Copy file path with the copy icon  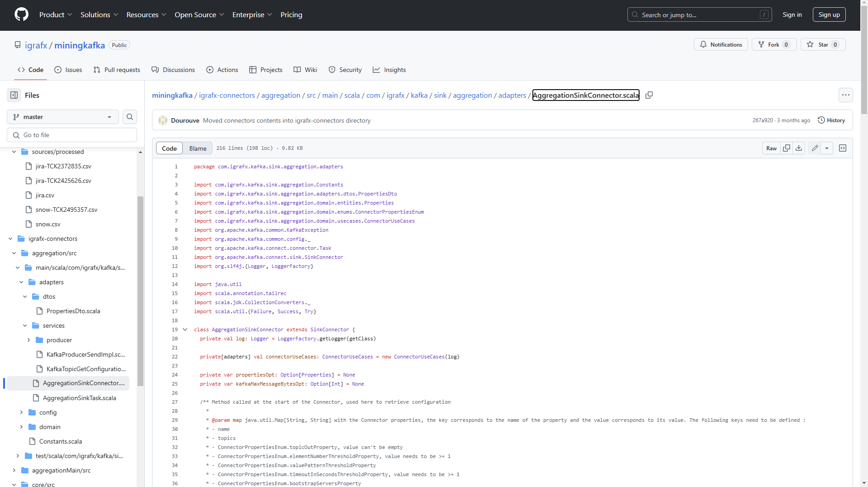pyautogui.click(x=649, y=95)
